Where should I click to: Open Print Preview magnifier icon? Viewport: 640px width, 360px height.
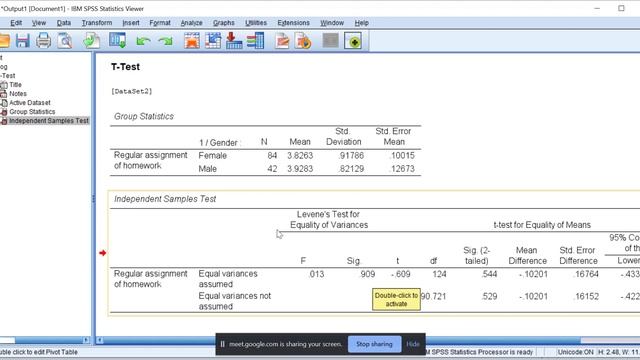tap(65, 41)
